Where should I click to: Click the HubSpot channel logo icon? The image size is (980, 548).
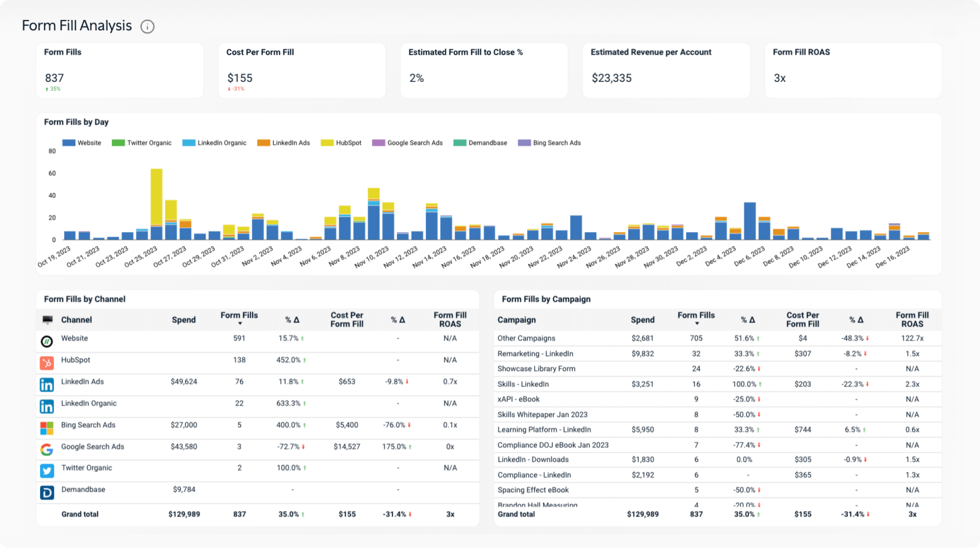pos(47,363)
